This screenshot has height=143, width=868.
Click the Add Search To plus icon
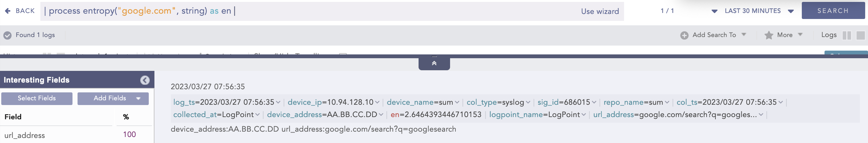684,35
